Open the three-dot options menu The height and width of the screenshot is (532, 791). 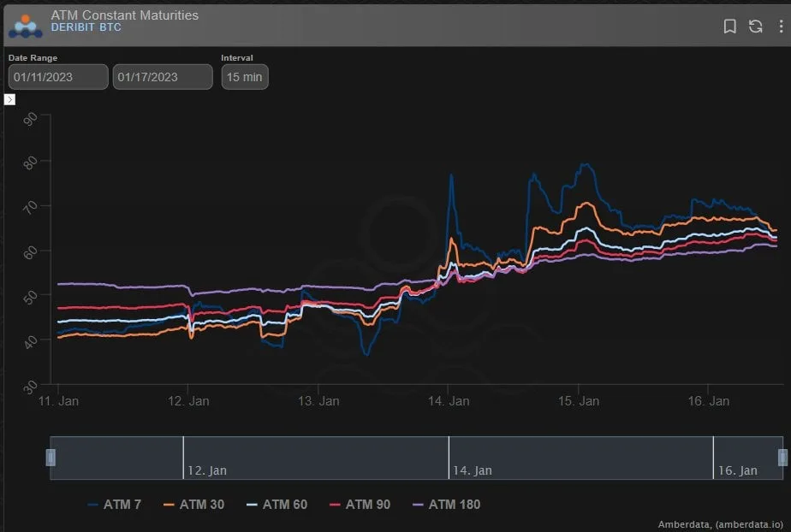click(x=781, y=27)
